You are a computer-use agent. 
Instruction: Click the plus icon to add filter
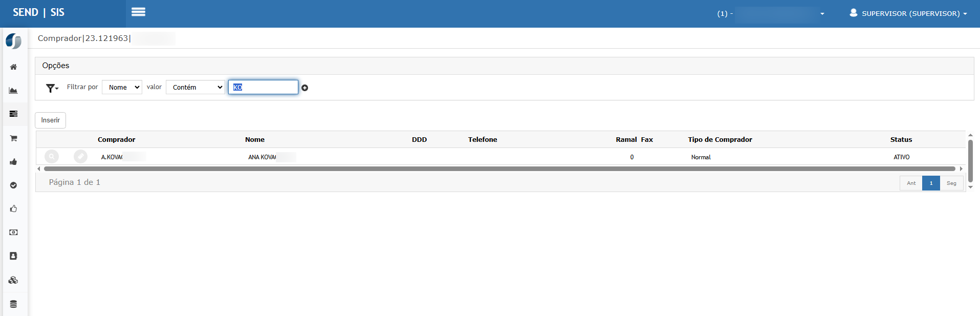click(x=305, y=88)
